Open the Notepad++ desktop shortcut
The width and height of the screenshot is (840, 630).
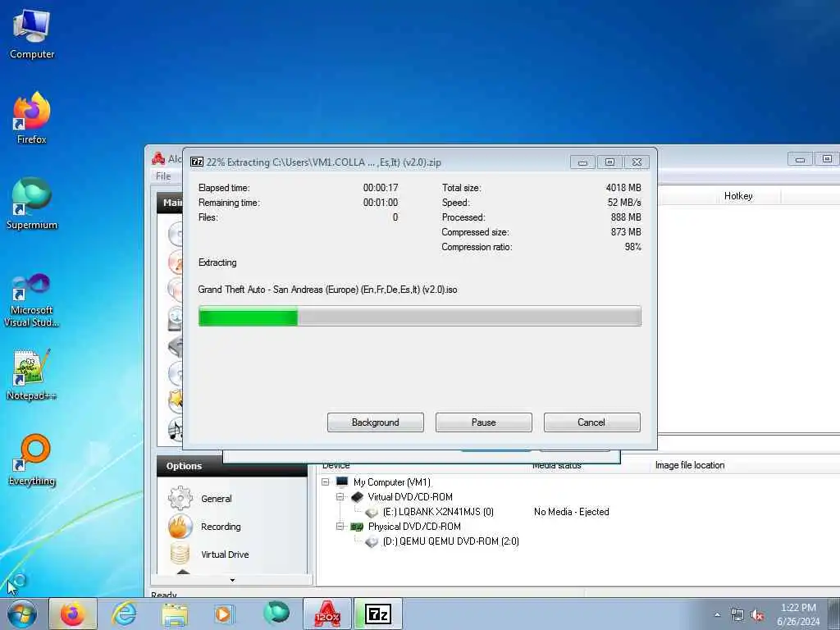pos(32,374)
